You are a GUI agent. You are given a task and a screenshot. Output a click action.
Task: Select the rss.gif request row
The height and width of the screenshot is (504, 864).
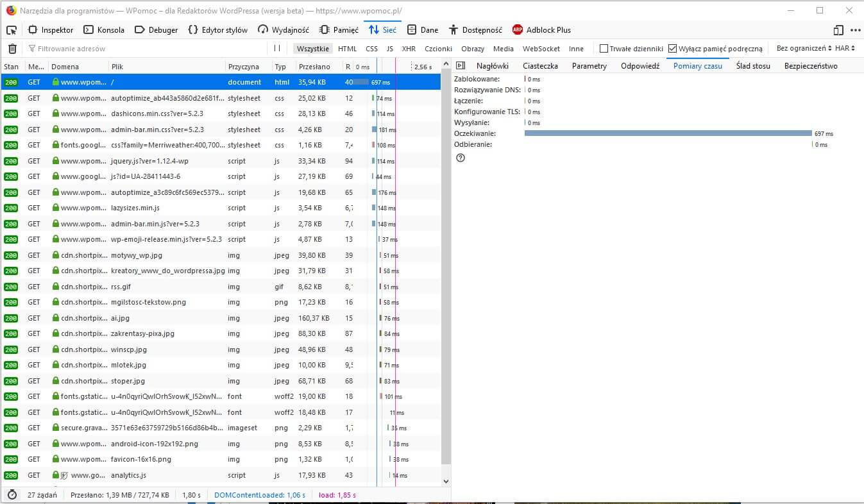click(221, 287)
